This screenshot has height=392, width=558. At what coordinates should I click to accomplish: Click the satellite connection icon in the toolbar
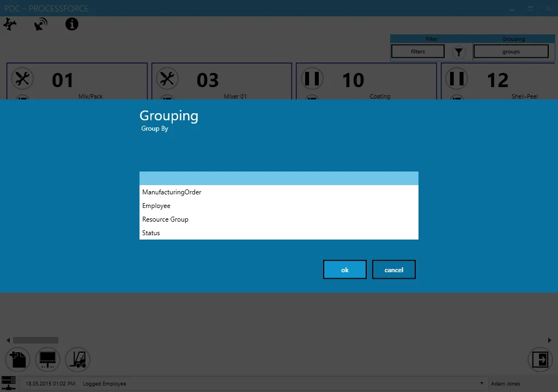[x=40, y=24]
